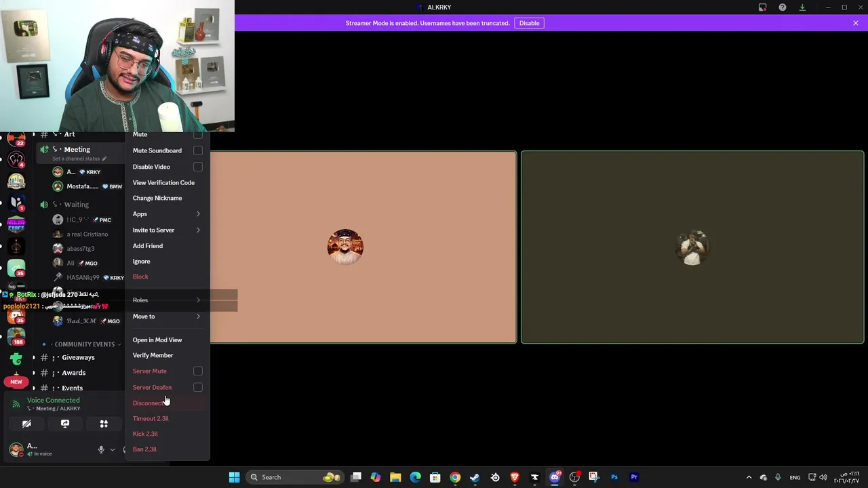Show hidden system tray icons
Image resolution: width=868 pixels, height=488 pixels.
tap(749, 477)
